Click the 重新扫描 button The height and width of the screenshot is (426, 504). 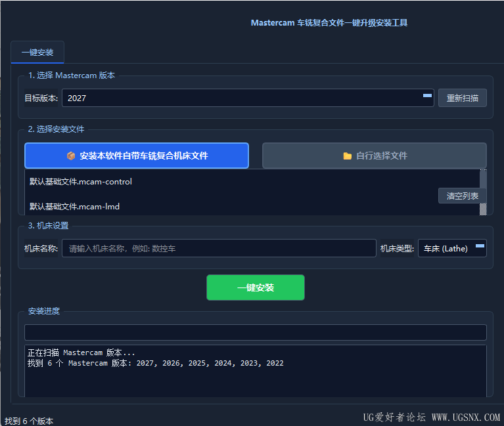pos(462,98)
